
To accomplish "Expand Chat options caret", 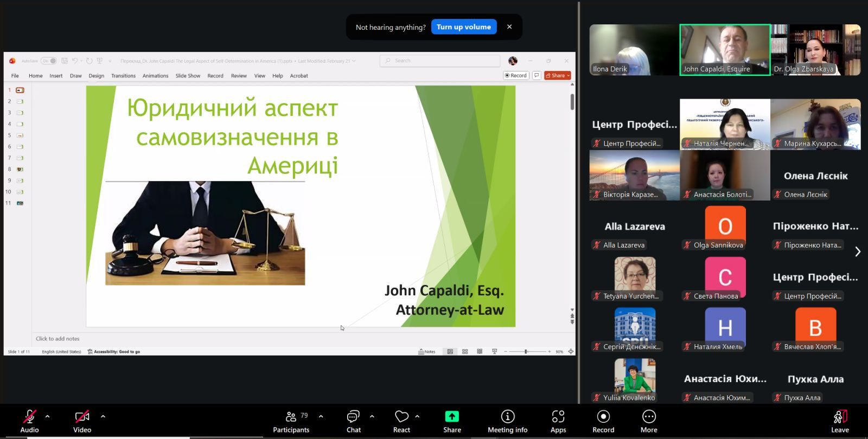I will tap(372, 416).
